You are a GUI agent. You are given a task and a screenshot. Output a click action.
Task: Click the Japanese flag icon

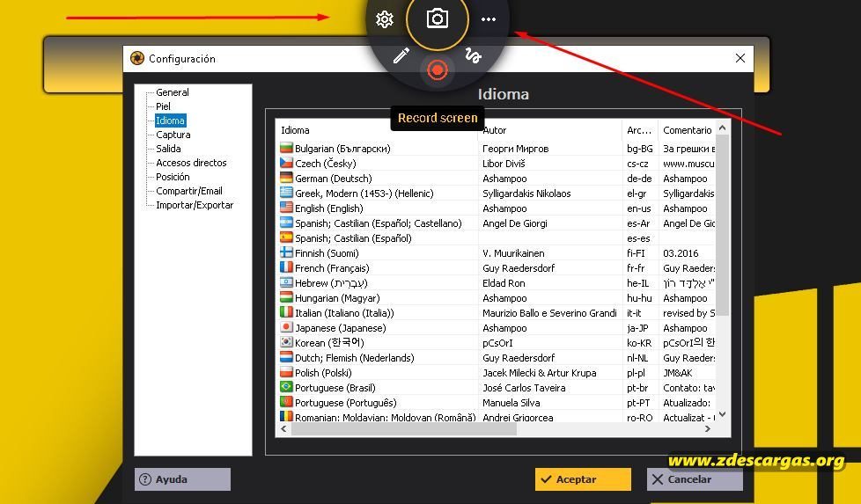(x=286, y=327)
